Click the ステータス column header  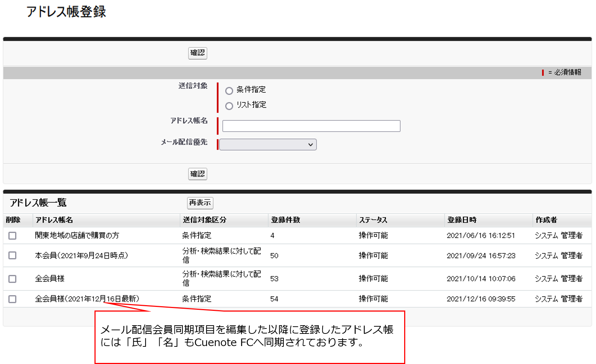(x=373, y=220)
